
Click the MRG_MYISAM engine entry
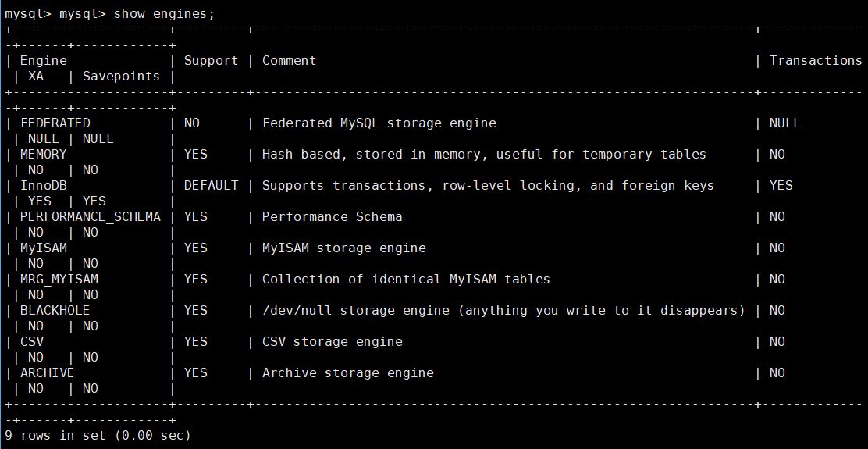pos(59,279)
